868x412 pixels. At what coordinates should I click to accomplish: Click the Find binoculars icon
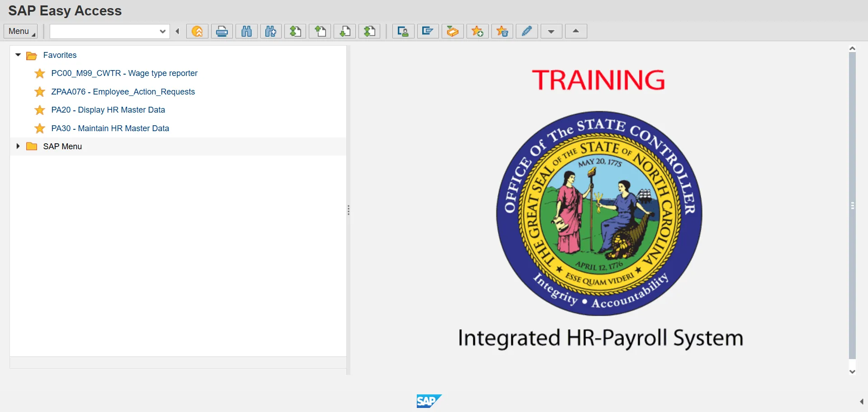click(x=246, y=31)
